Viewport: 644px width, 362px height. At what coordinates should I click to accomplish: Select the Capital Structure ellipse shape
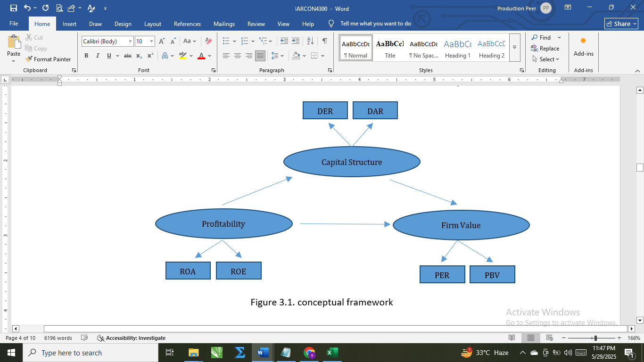[x=352, y=162]
